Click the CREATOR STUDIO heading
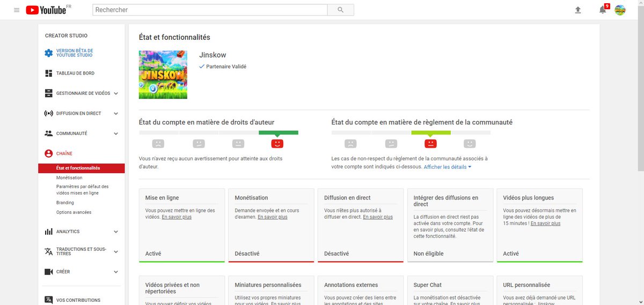This screenshot has width=644, height=305. [x=66, y=36]
